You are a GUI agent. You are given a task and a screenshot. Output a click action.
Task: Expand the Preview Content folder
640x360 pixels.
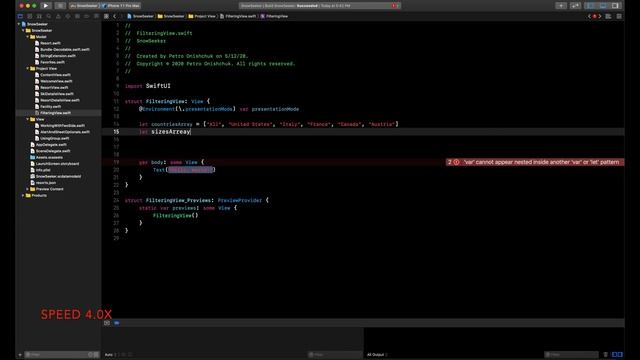click(x=28, y=189)
